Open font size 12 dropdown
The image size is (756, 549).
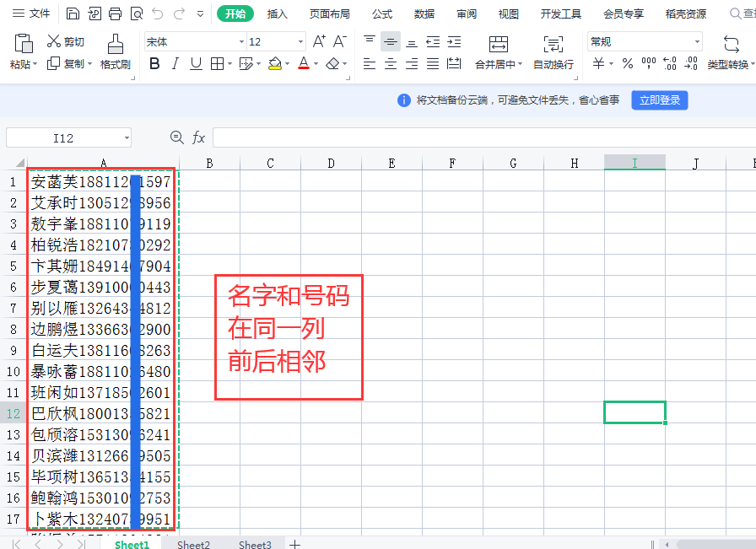(x=301, y=42)
